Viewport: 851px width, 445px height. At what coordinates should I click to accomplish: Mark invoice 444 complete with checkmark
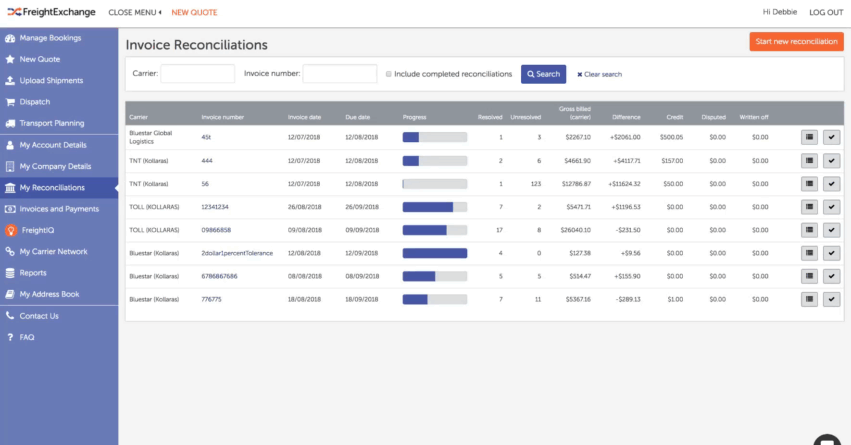831,161
